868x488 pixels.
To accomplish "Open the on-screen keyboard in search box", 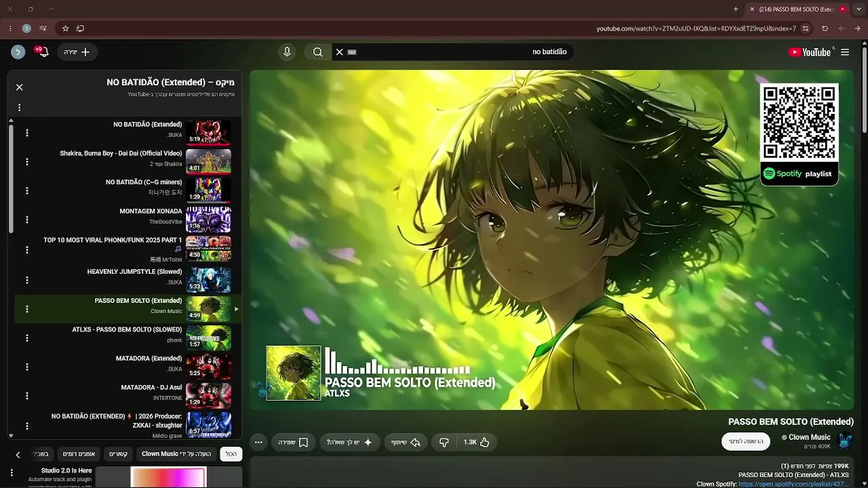I will (x=352, y=52).
